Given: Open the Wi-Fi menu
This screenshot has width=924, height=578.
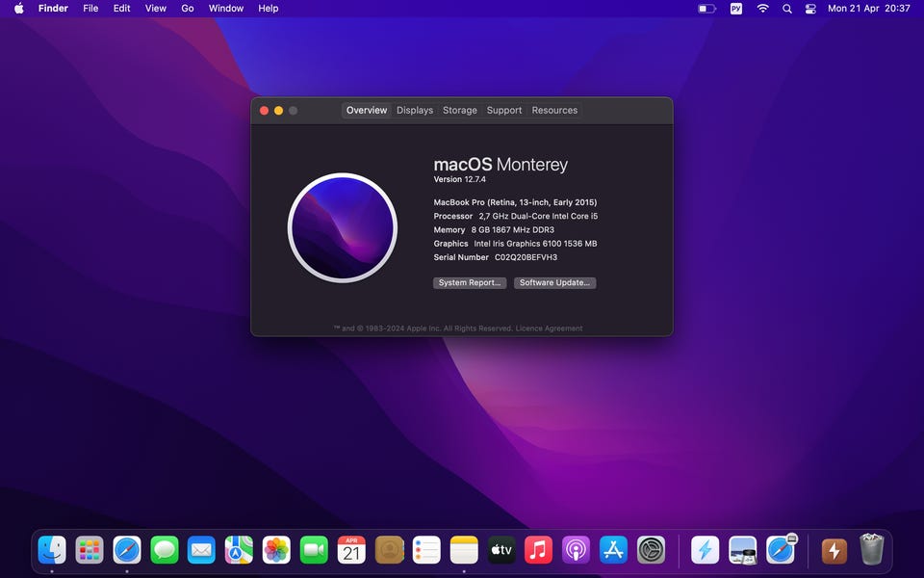Looking at the screenshot, I should pos(762,9).
